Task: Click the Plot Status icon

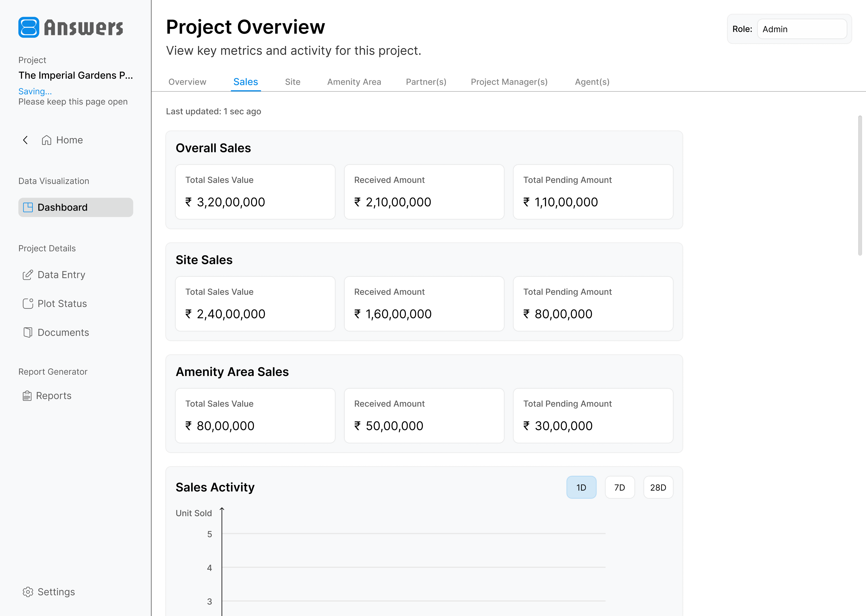Action: click(28, 303)
